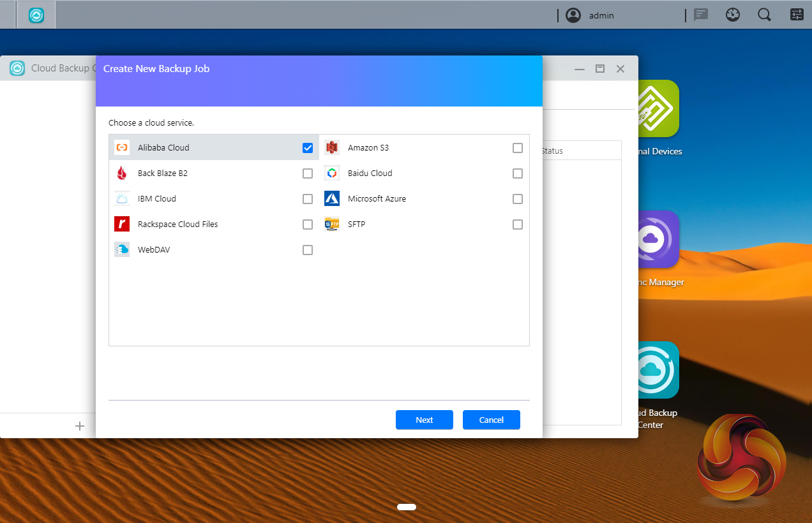This screenshot has height=523, width=812.
Task: Check the IBM Cloud checkbox
Action: point(308,198)
